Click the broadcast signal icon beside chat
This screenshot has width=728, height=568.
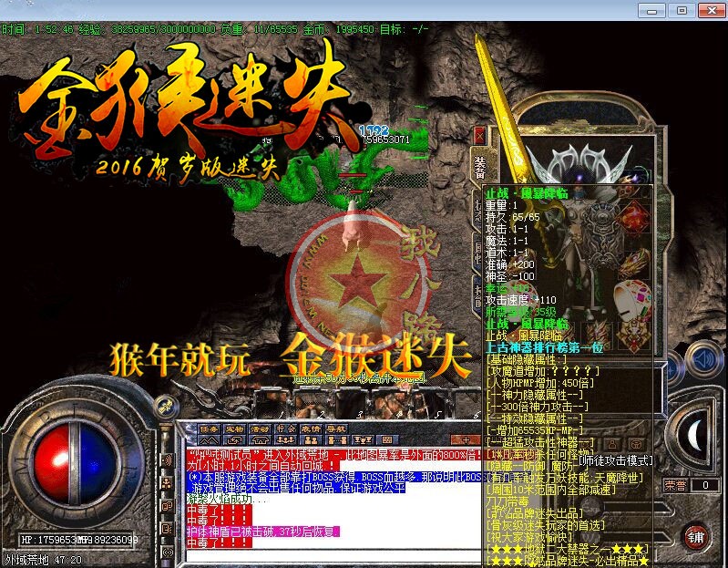pos(167,552)
